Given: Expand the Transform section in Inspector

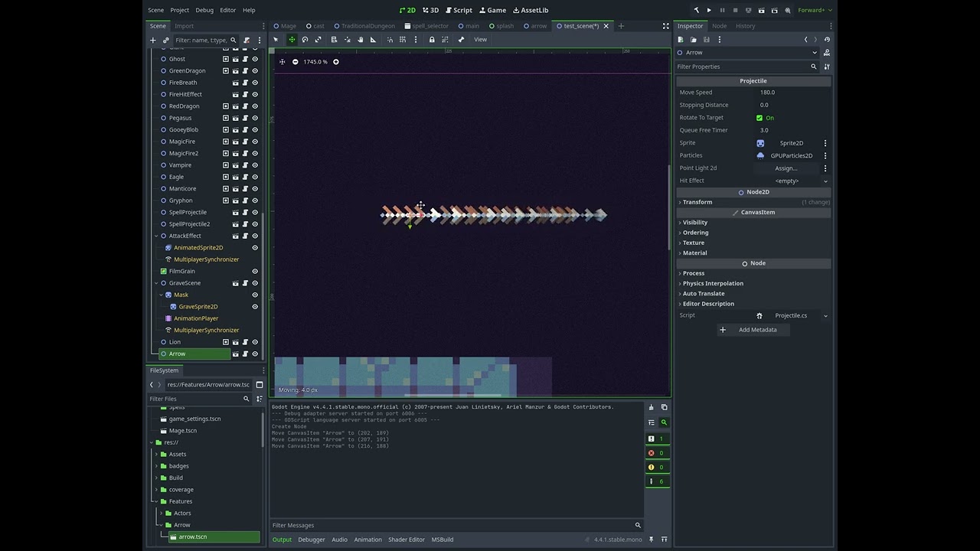Looking at the screenshot, I should click(697, 202).
